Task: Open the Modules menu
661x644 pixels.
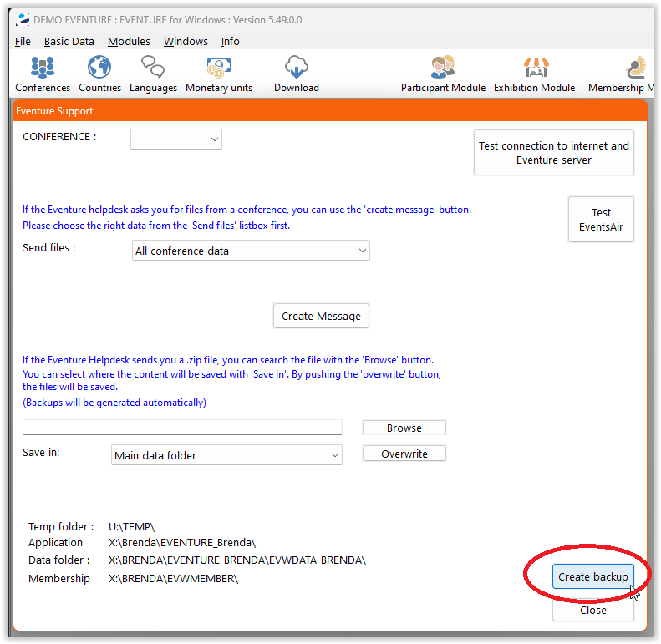Action: tap(129, 41)
